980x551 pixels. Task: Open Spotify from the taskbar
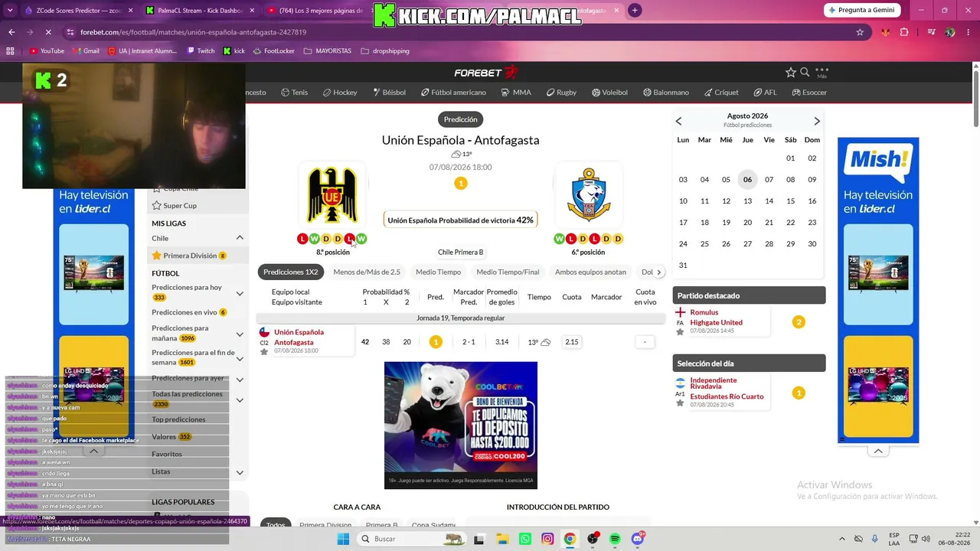(616, 539)
